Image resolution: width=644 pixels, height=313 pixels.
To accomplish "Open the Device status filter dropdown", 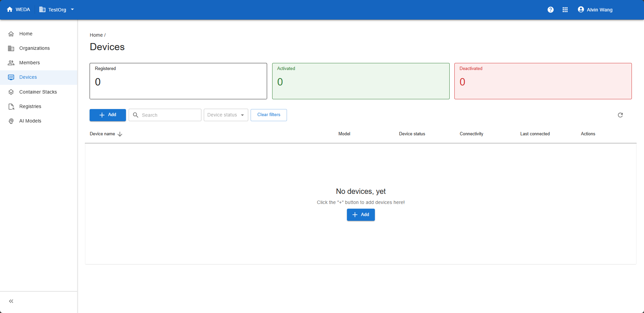I will (226, 115).
